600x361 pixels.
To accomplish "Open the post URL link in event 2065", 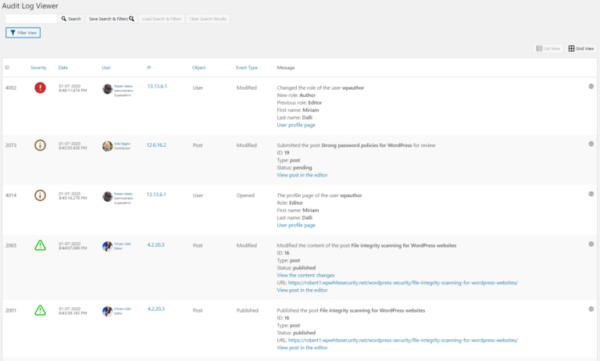I will point(403,283).
